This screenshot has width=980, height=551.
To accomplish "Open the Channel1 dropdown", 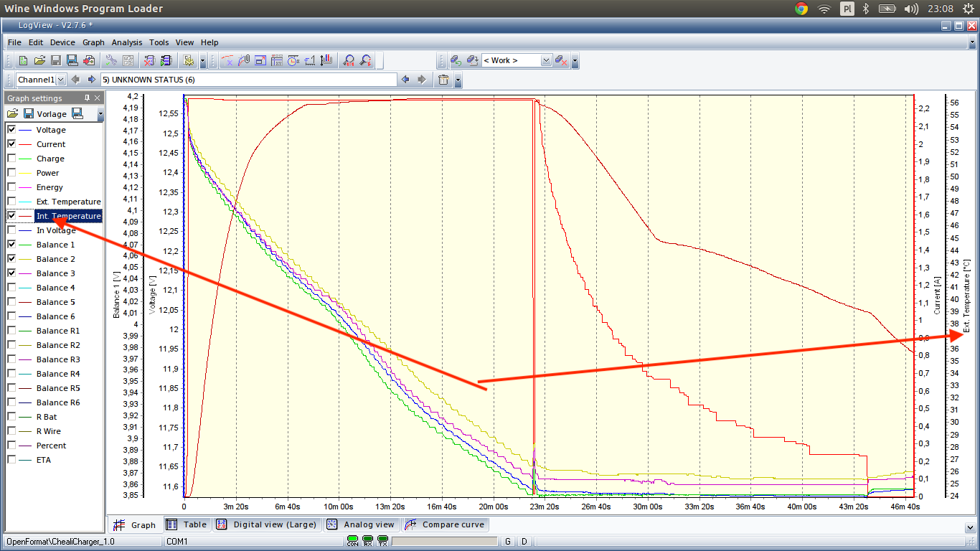I will click(61, 80).
